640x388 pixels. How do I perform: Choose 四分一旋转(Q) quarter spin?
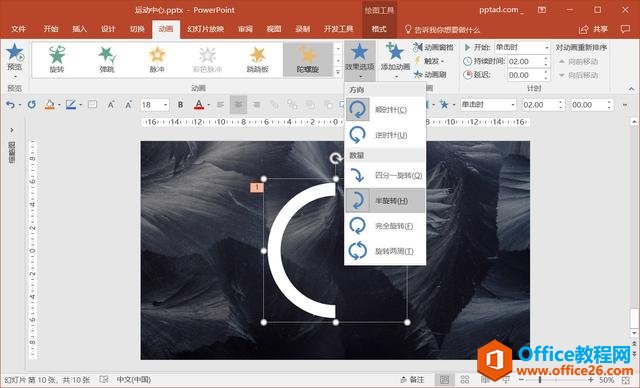385,175
